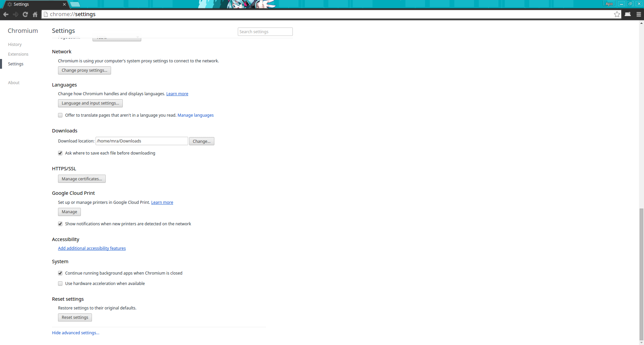Edit the download location field

tap(142, 141)
